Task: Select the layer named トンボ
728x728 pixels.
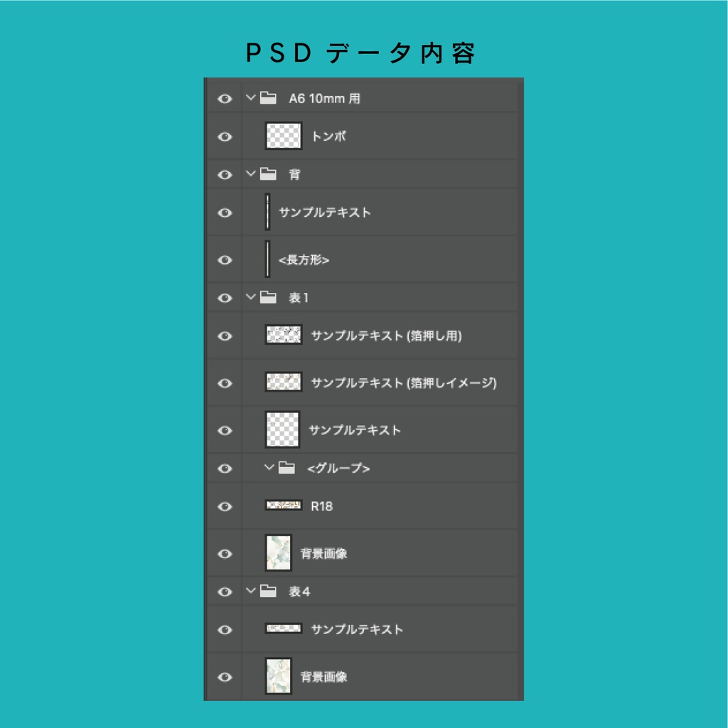Action: (328, 136)
